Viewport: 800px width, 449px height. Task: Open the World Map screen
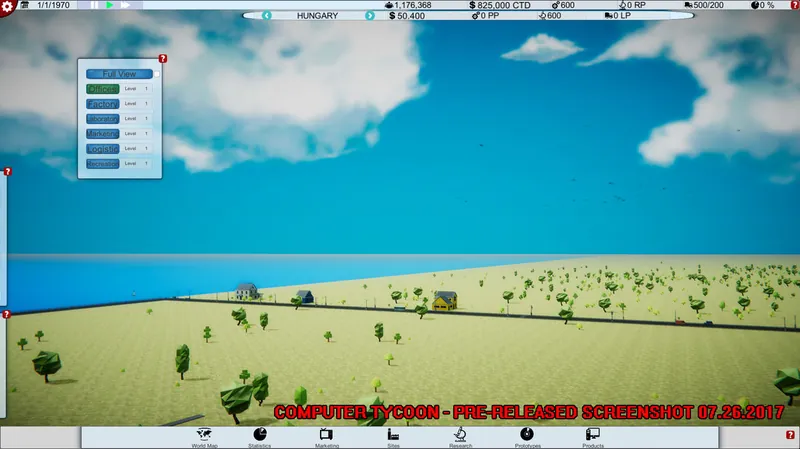point(204,437)
